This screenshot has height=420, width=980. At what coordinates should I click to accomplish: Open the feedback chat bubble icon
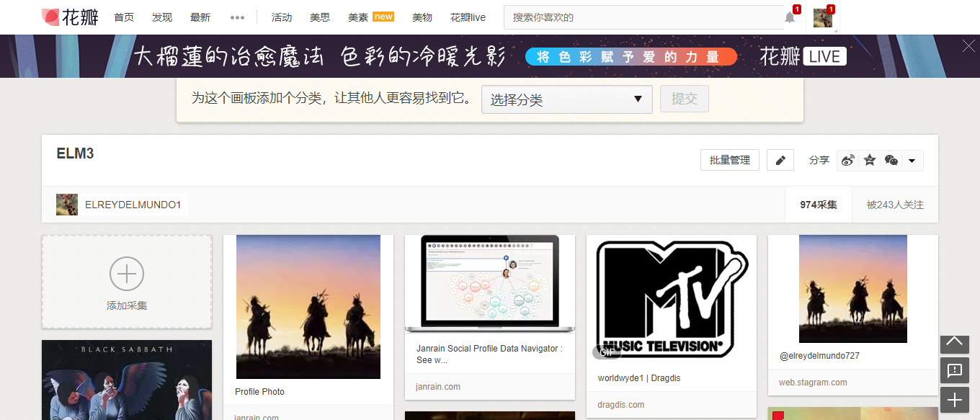pyautogui.click(x=954, y=370)
